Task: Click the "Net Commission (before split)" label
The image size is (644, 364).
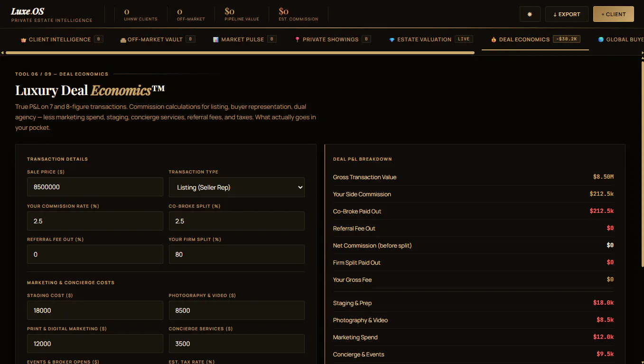Action: tap(372, 246)
